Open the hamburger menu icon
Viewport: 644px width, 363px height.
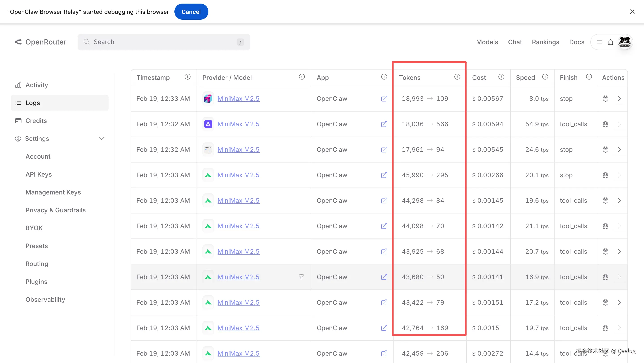pyautogui.click(x=600, y=42)
